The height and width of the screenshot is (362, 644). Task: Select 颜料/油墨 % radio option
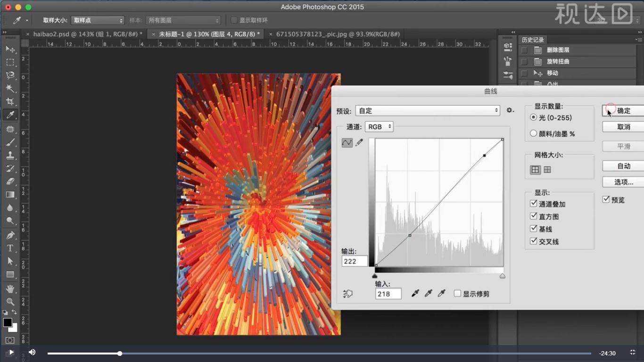pyautogui.click(x=534, y=133)
